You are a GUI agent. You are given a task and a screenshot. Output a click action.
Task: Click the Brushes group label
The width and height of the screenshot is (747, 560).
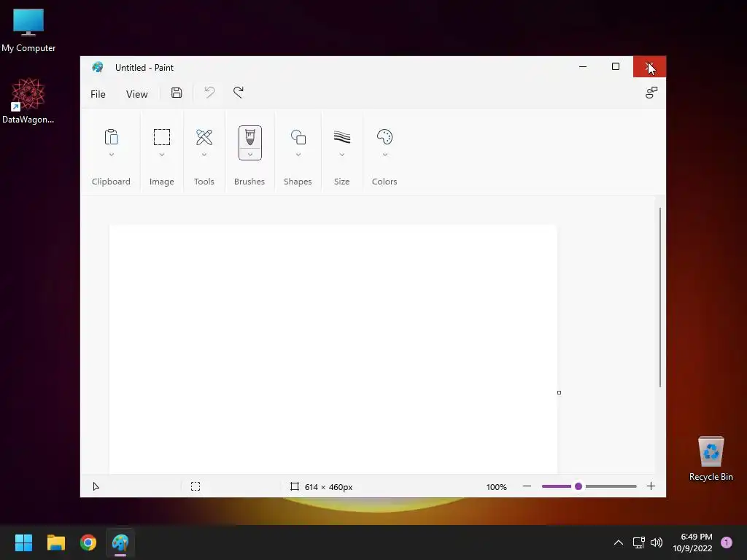(249, 182)
